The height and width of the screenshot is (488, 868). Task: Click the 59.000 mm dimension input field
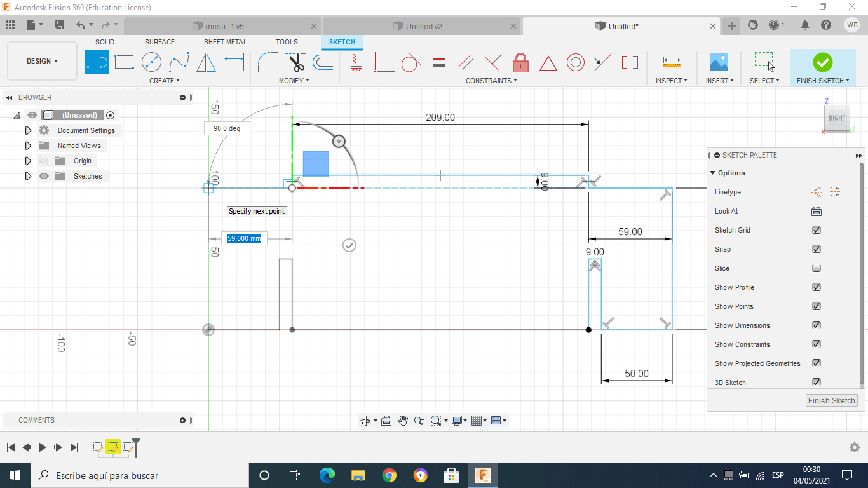[x=244, y=238]
